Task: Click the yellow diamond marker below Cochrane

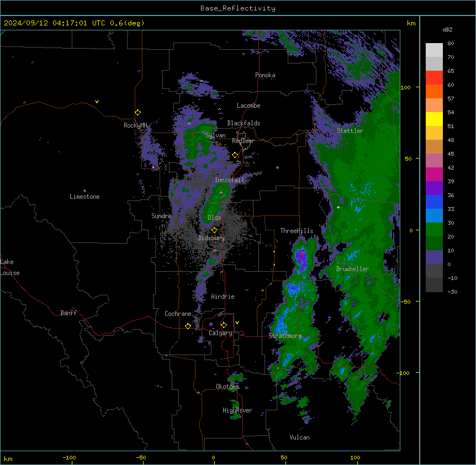Action: [188, 326]
